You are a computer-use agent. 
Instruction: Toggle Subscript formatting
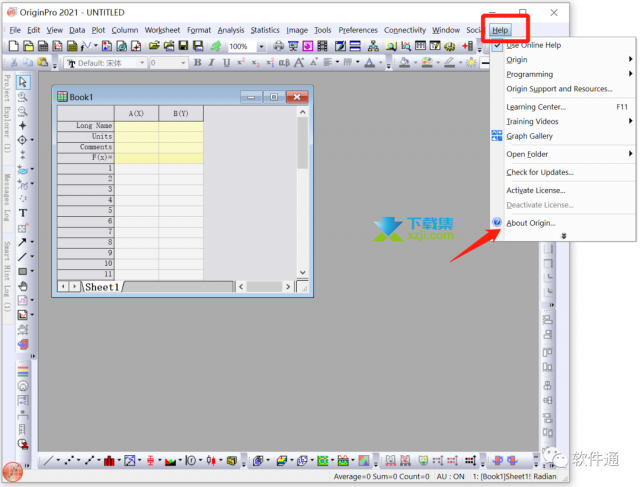coord(256,62)
